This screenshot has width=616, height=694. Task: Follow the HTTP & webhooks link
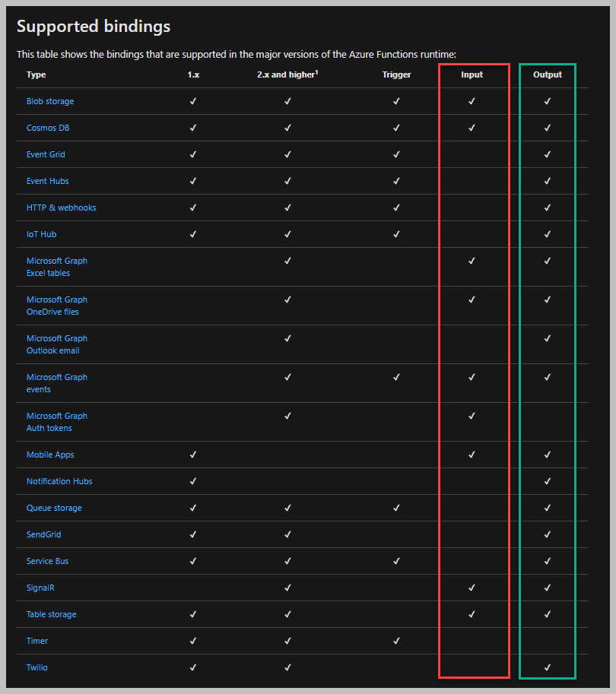click(61, 208)
